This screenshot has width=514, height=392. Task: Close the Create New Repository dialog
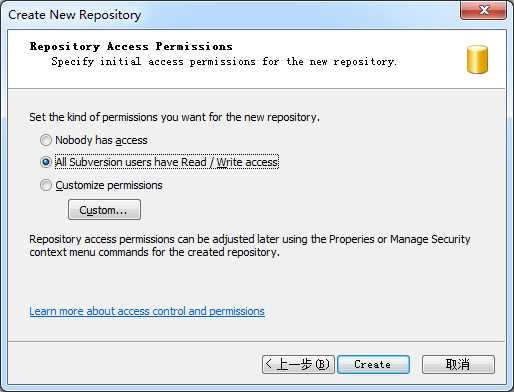pyautogui.click(x=484, y=10)
